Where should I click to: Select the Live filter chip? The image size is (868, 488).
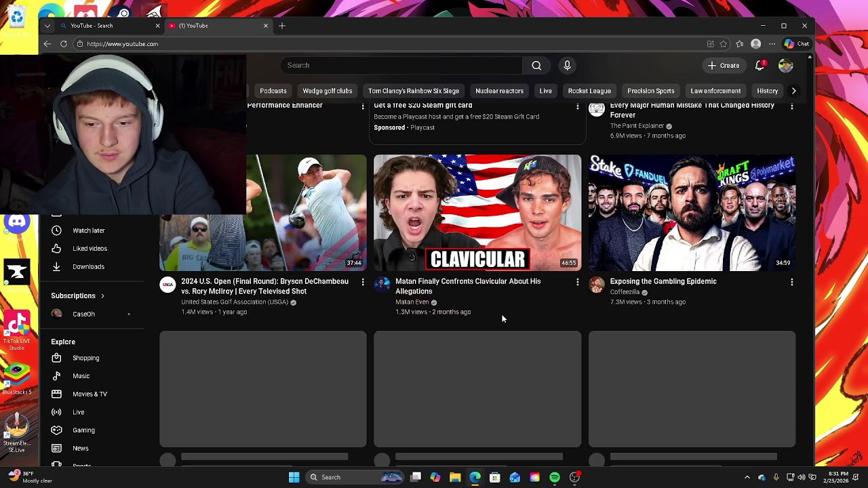[546, 91]
